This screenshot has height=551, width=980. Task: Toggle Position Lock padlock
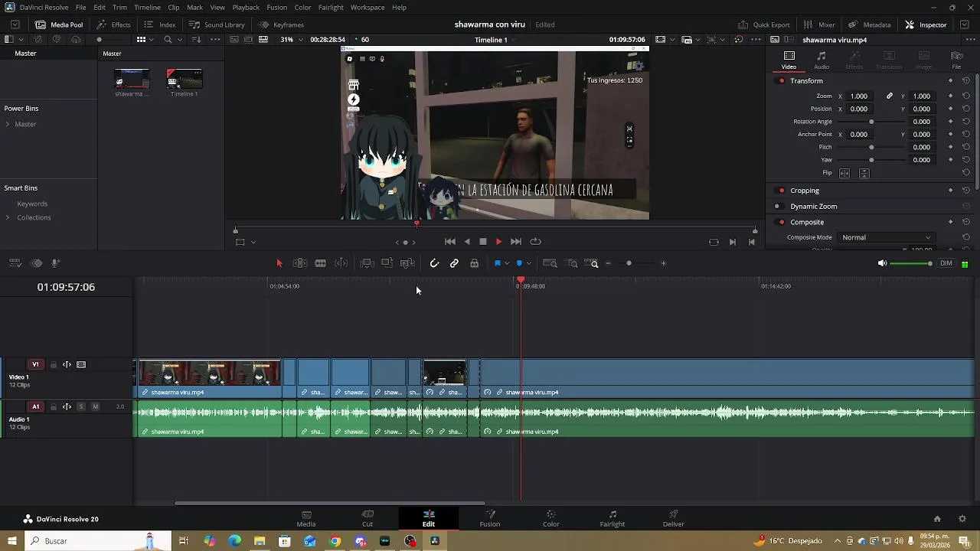click(474, 263)
